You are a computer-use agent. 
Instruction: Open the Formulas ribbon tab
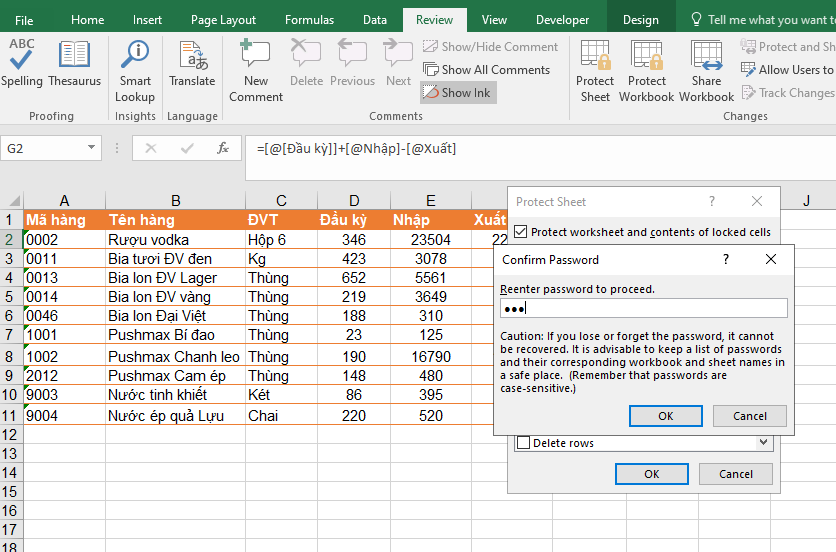click(x=309, y=20)
